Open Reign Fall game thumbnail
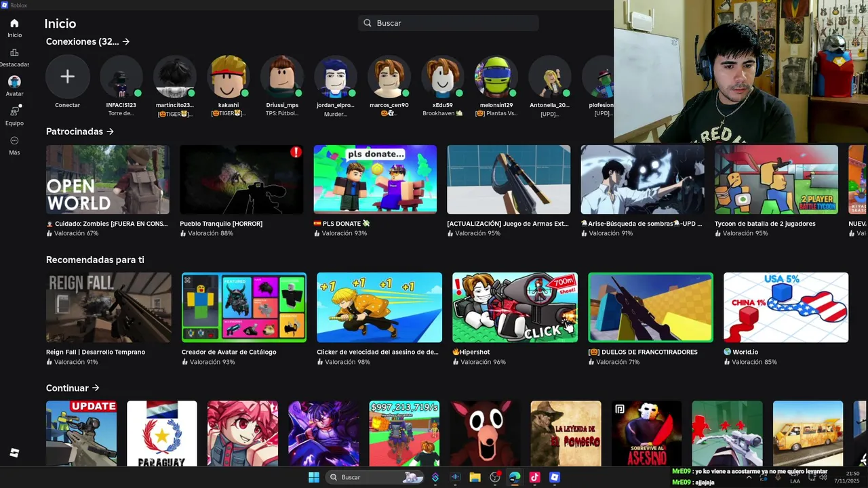Viewport: 868px width, 488px height. pyautogui.click(x=108, y=308)
